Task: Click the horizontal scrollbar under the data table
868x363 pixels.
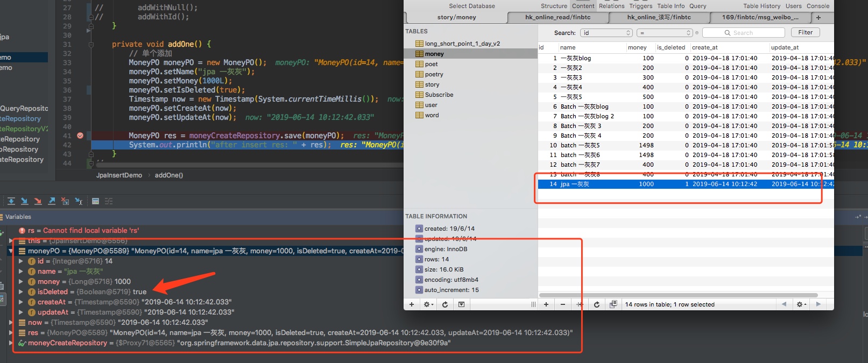Action: pyautogui.click(x=678, y=295)
